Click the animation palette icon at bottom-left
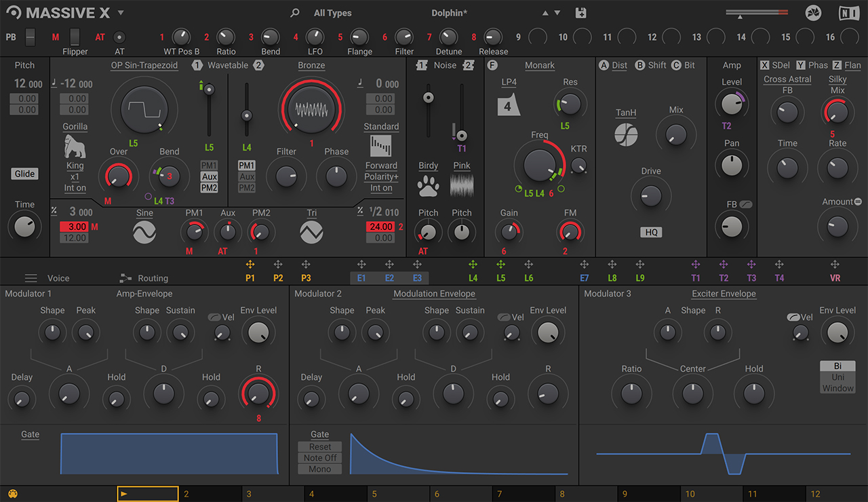 coord(12,494)
